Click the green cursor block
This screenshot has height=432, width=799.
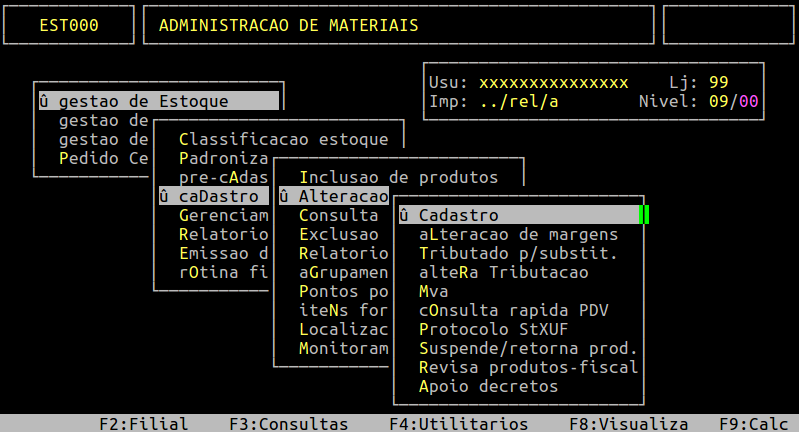[x=645, y=215]
